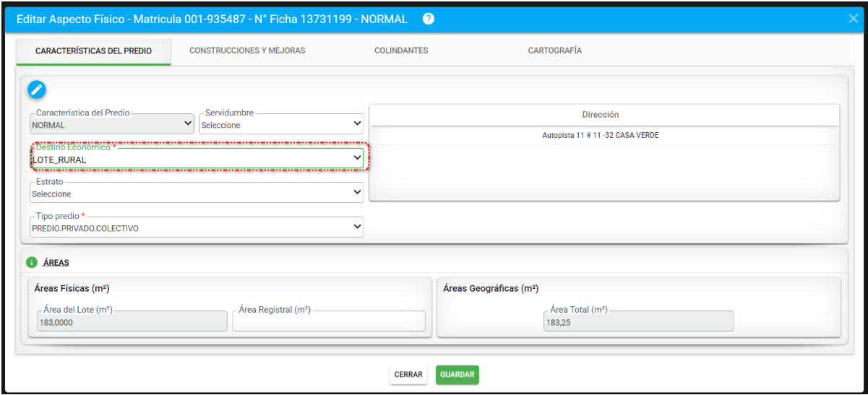Click the Cerrar button
The image size is (868, 395).
(x=408, y=375)
